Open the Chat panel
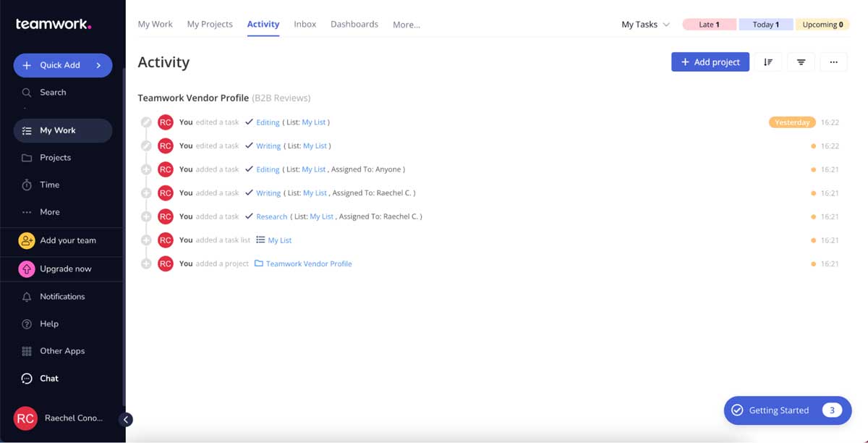Image resolution: width=868 pixels, height=443 pixels. coord(48,378)
